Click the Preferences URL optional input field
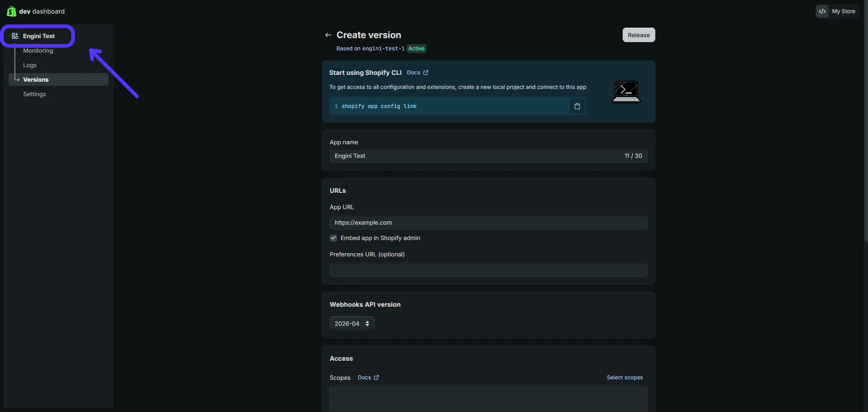Viewport: 868px width, 412px height. point(488,270)
